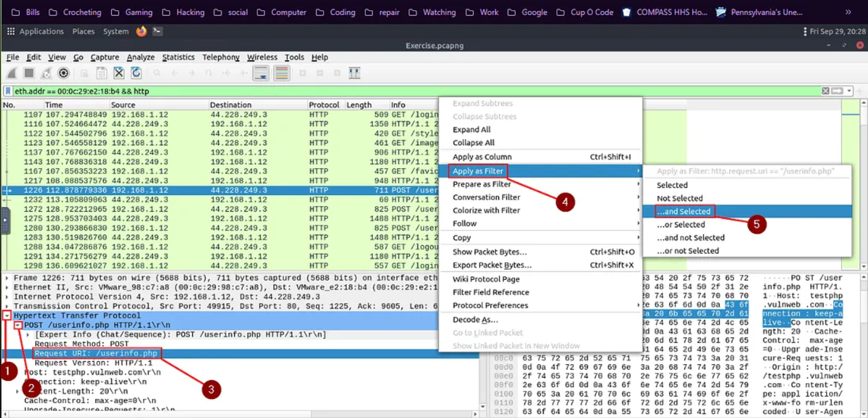
Task: Add a filter button with plus icon
Action: [860, 91]
